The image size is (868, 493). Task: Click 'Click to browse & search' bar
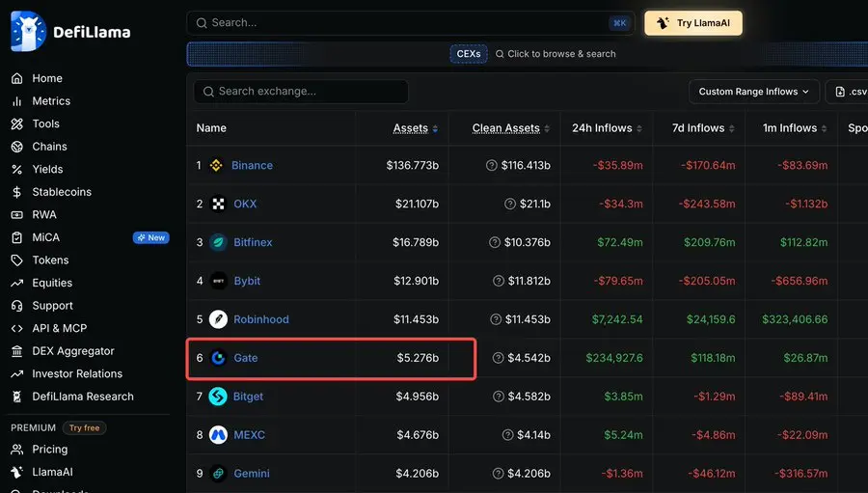[x=556, y=54]
